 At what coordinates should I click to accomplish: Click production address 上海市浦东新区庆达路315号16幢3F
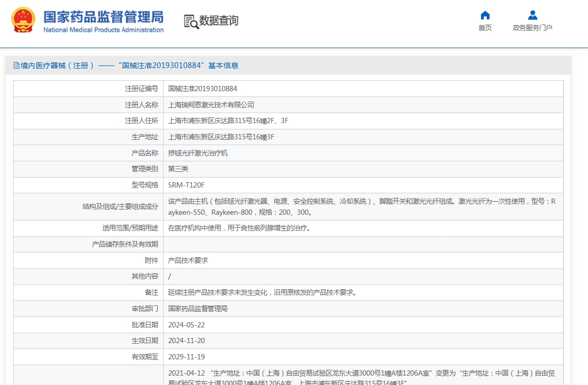coord(221,137)
